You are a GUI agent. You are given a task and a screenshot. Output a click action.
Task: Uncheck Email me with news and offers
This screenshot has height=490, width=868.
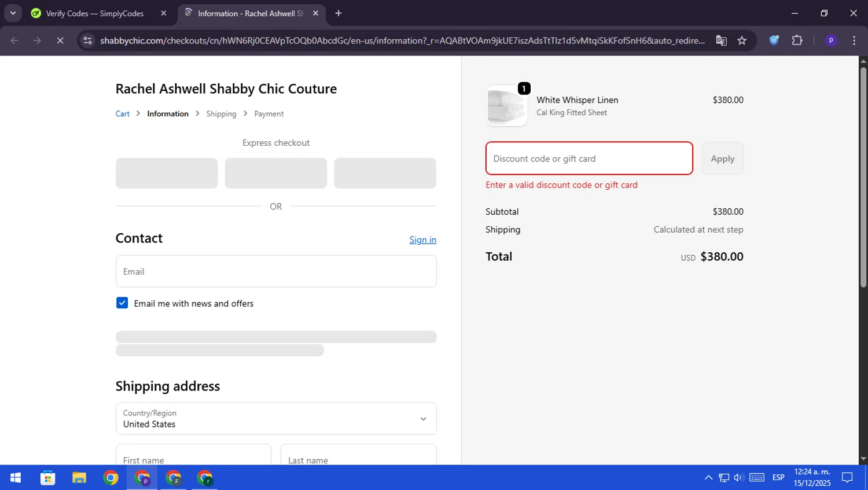click(122, 303)
